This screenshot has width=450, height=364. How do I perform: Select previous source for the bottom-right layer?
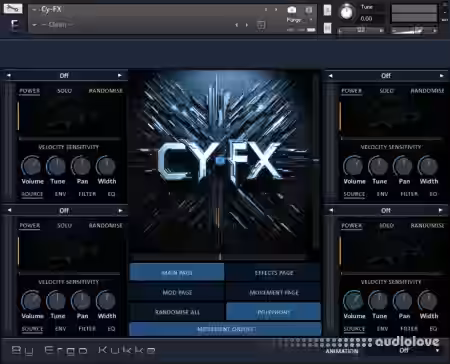pos(331,210)
